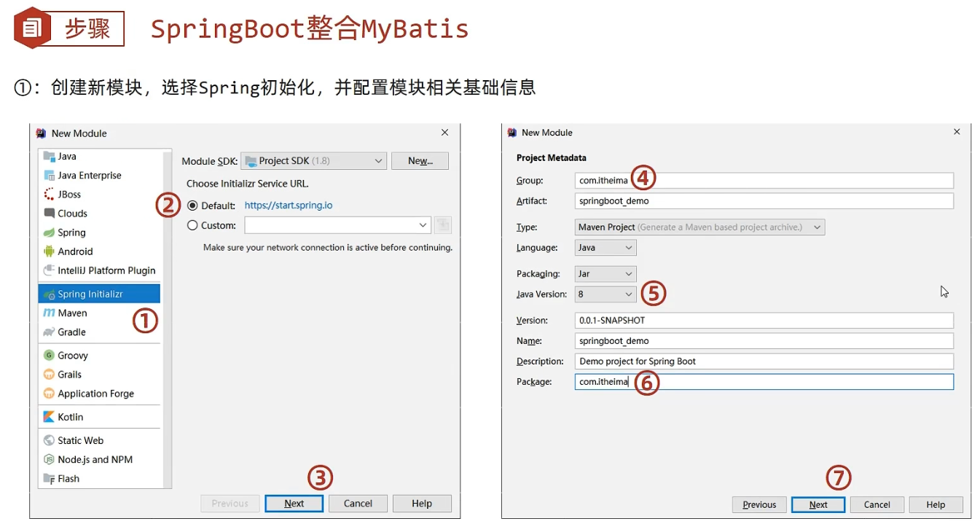Click 'Choose Initializr Service URL.' text
Image resolution: width=980 pixels, height=524 pixels.
pos(248,184)
